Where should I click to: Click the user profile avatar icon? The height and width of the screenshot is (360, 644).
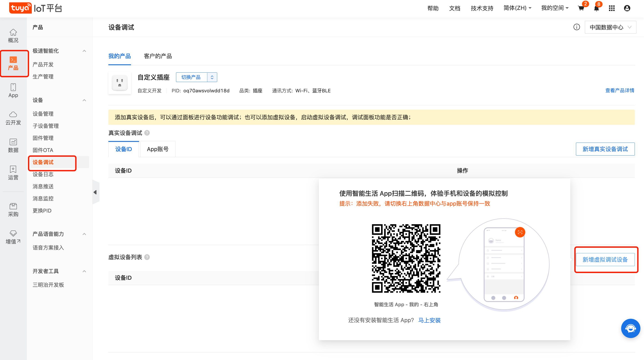627,8
